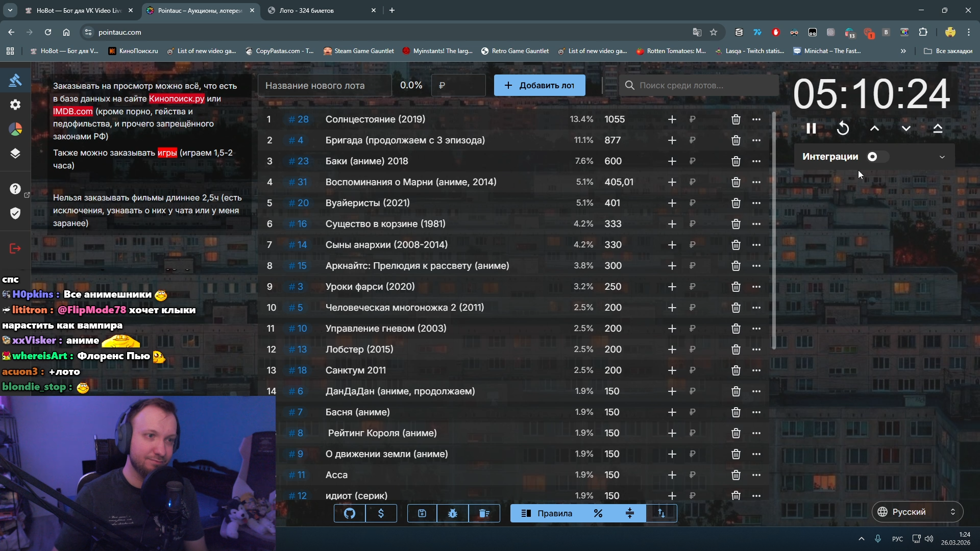Click the bug report icon
Viewport: 980px width, 551px height.
(x=453, y=513)
